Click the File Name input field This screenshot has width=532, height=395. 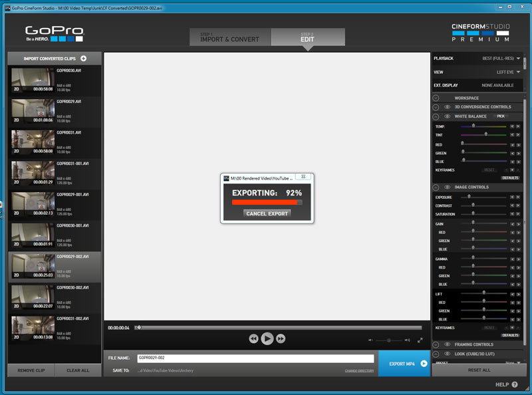coord(255,358)
